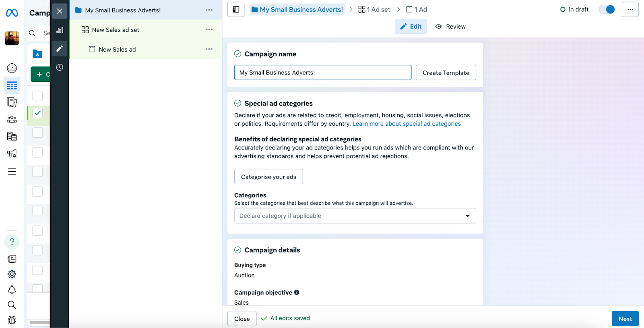The image size is (644, 328).
Task: Switch to the Review tab
Action: pos(450,27)
